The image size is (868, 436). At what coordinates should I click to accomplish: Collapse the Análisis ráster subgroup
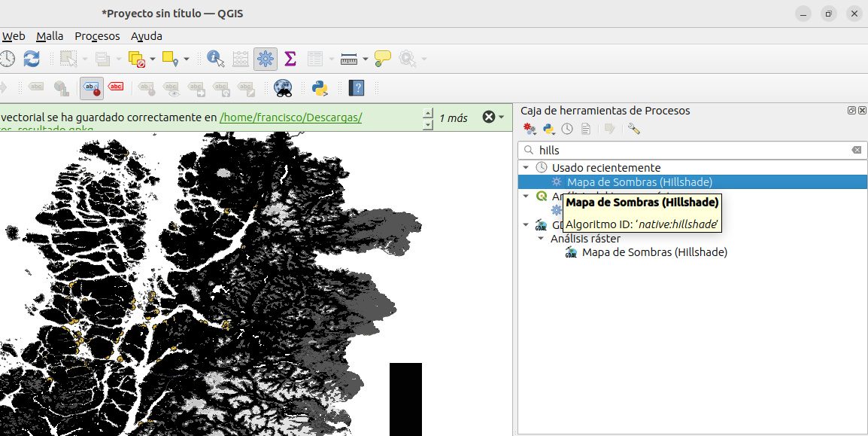(541, 239)
